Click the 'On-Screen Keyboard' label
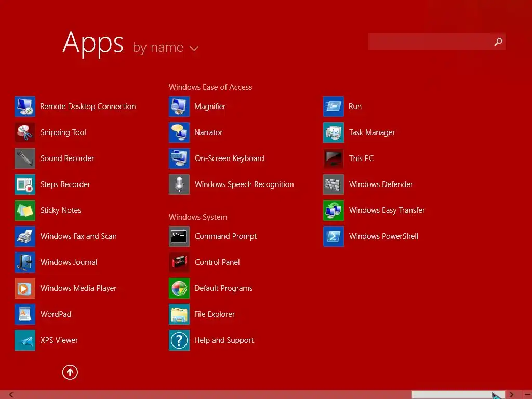 229,158
